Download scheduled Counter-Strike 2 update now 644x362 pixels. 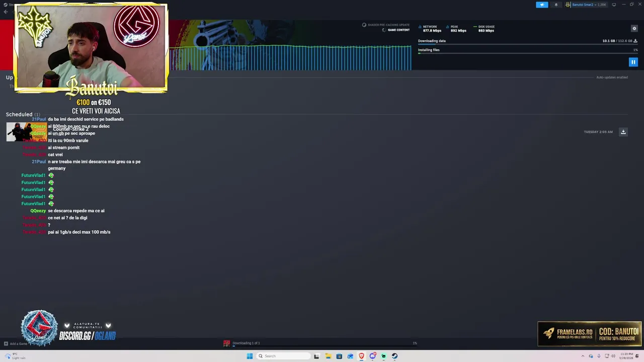click(x=623, y=132)
